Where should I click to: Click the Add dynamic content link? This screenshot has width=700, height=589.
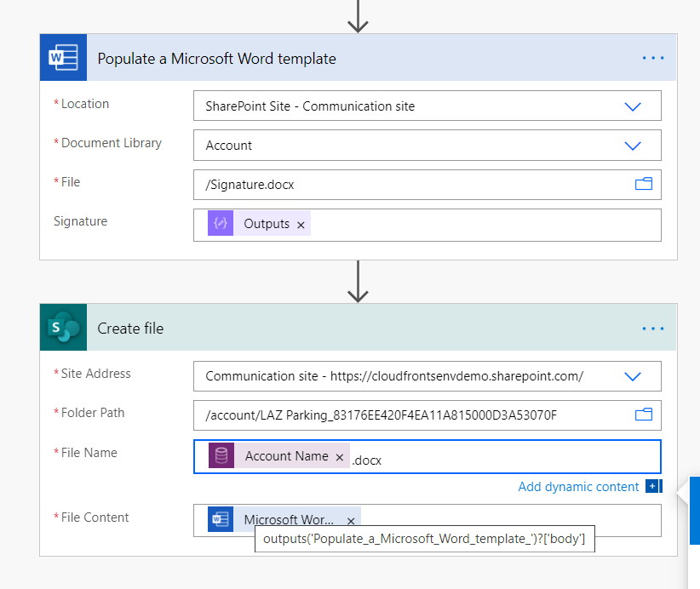578,486
